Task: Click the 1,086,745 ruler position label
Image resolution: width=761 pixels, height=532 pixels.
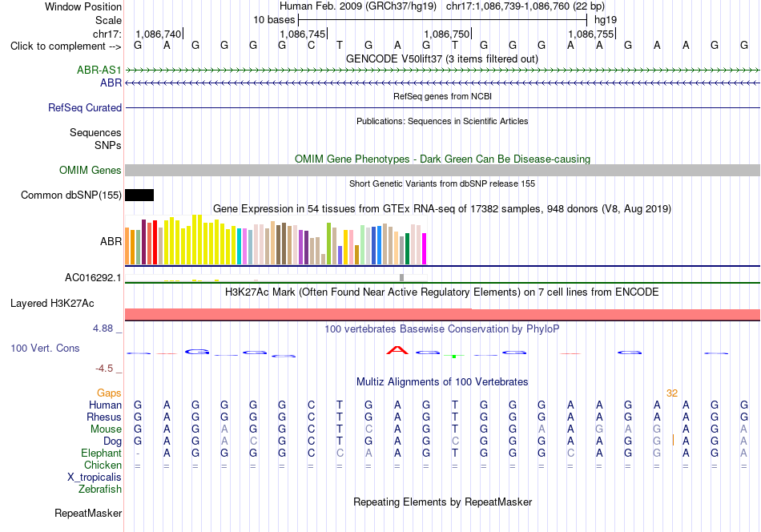Action: pos(303,34)
